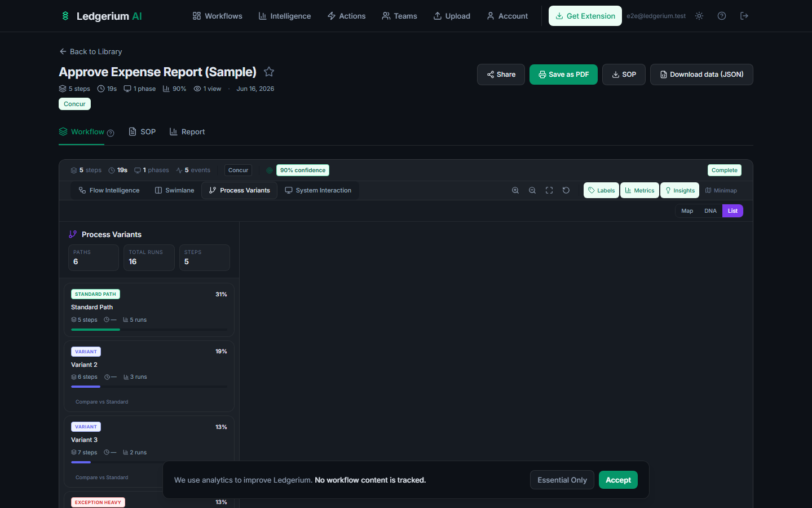812x508 pixels.
Task: Select the Variant 2 card
Action: [149, 376]
